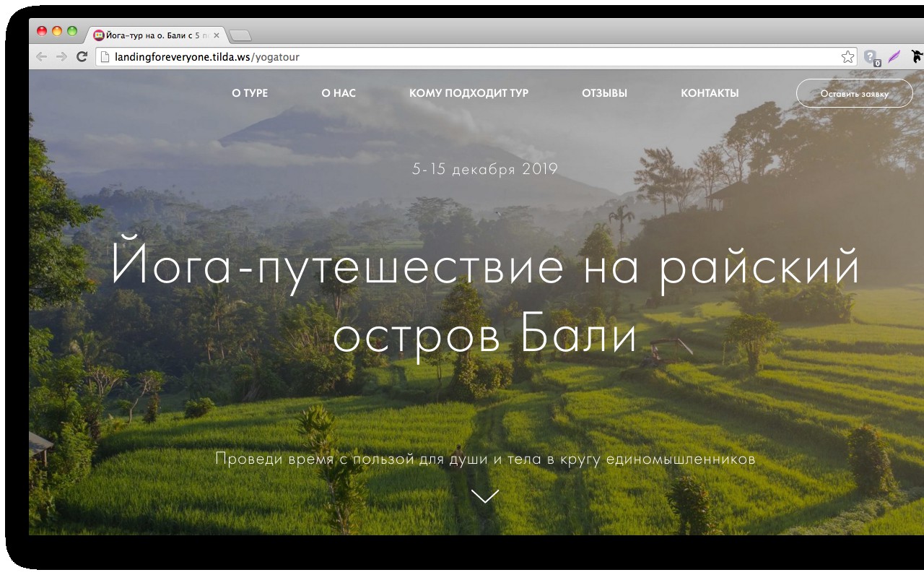Open the shield extension icon with 0 badge
This screenshot has width=924, height=575.
click(x=871, y=58)
